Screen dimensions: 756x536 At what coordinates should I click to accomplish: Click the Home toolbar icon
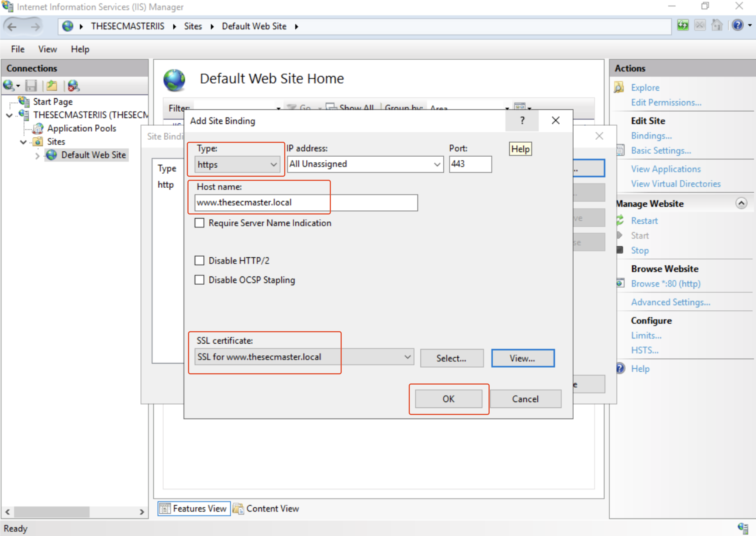(717, 25)
